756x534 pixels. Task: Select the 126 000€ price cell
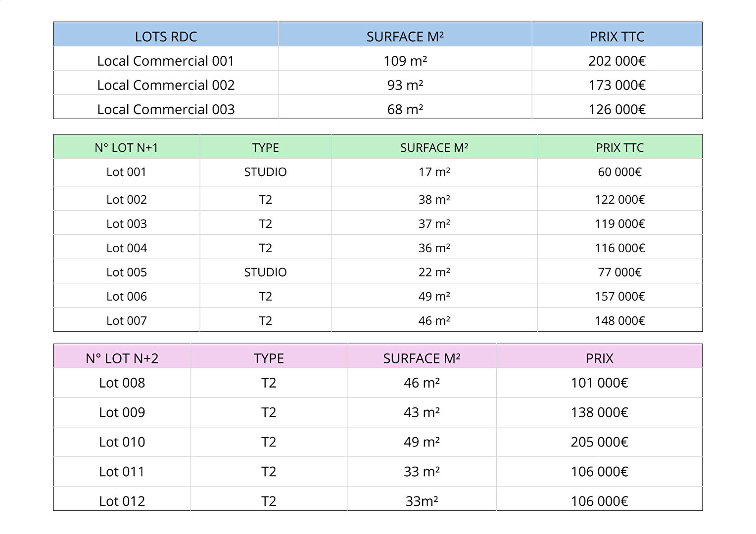click(x=616, y=109)
